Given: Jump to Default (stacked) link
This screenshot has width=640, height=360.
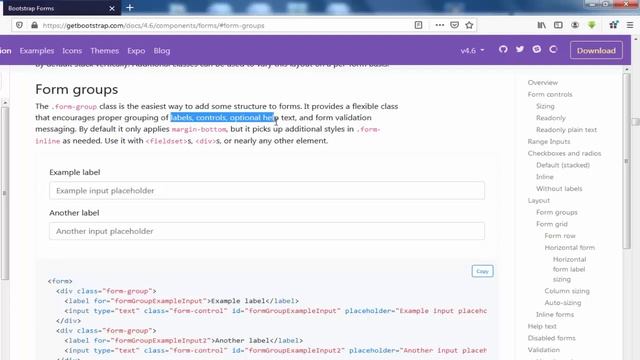Looking at the screenshot, I should coord(563,165).
